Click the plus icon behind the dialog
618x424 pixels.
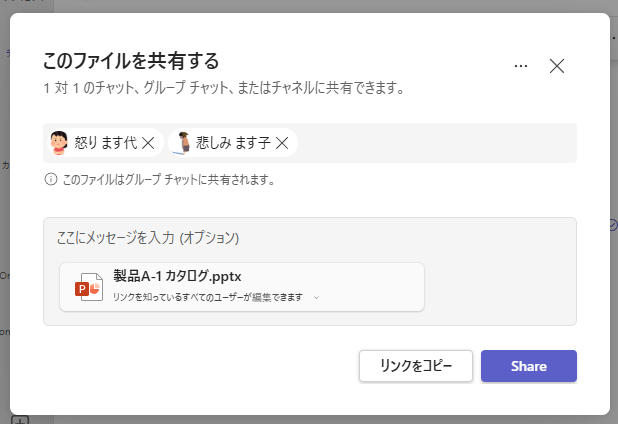[20, 420]
